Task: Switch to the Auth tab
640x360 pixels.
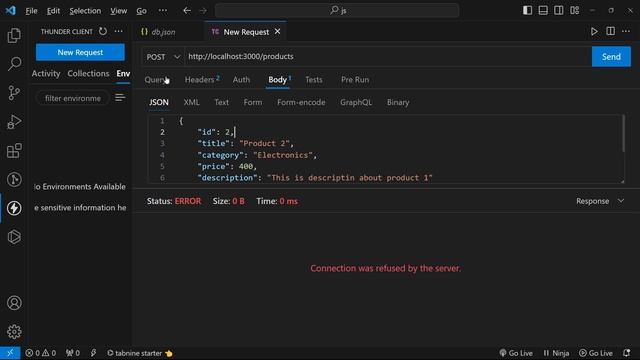Action: (x=241, y=80)
